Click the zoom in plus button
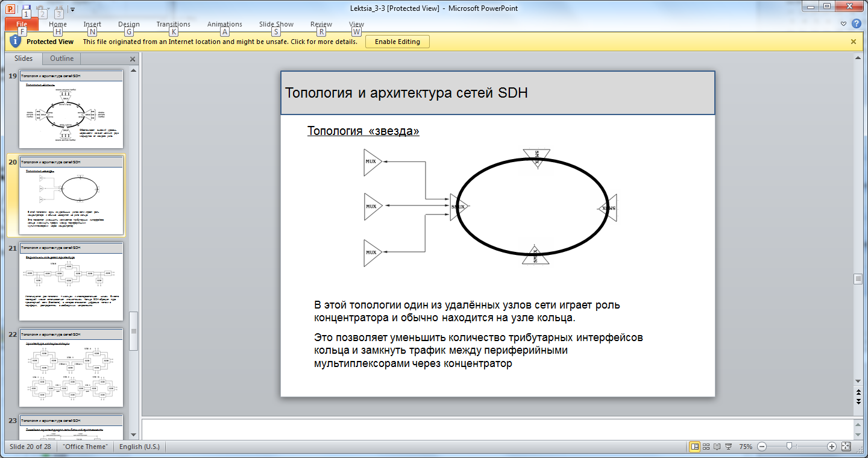Screen dimensions: 868x458 tap(832, 447)
